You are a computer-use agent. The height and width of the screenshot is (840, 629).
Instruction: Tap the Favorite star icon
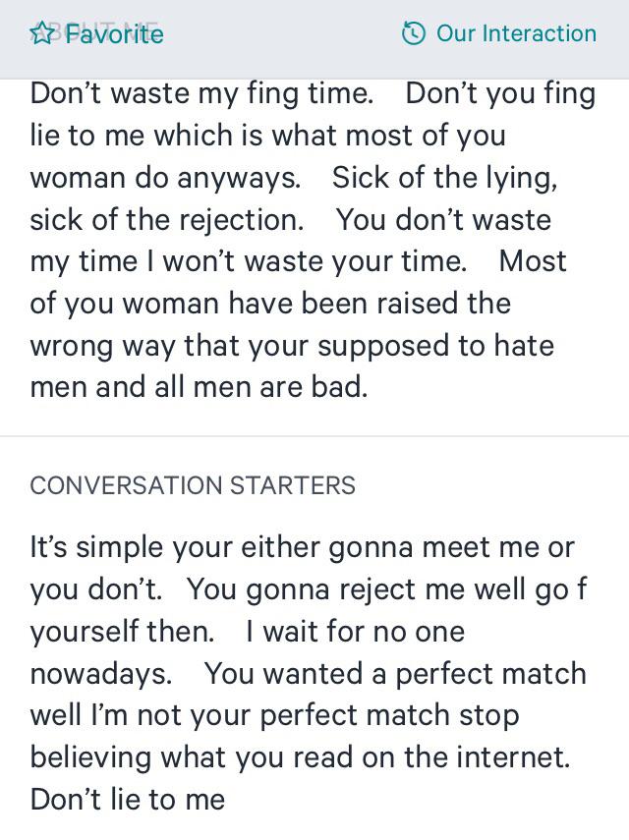(x=41, y=34)
